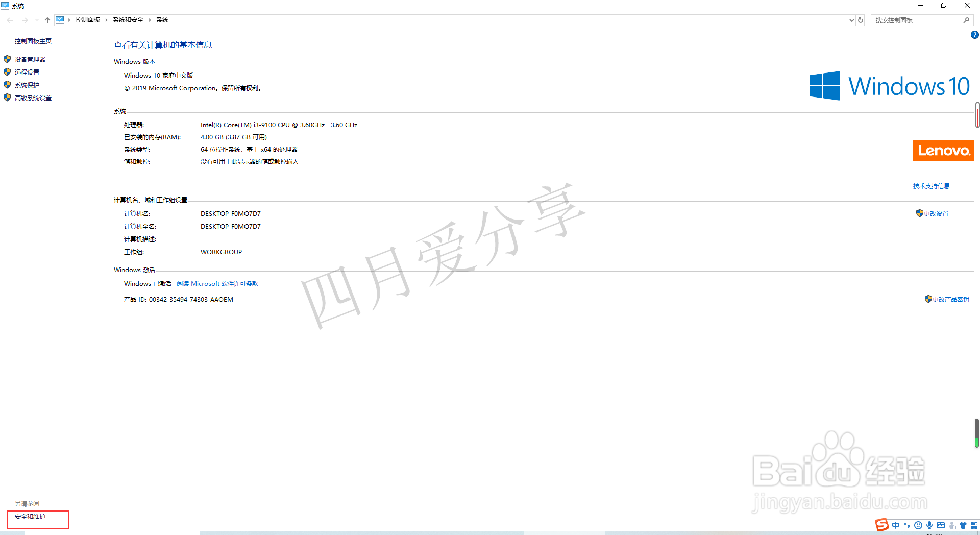Toggle the Sogou punctuation mode icon
980x535 pixels.
[907, 525]
